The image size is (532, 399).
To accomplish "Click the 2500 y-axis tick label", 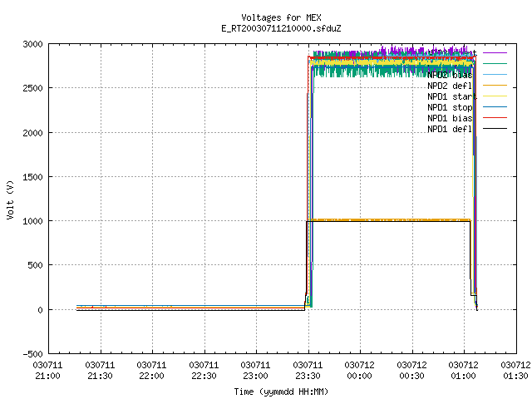I will 33,88.
